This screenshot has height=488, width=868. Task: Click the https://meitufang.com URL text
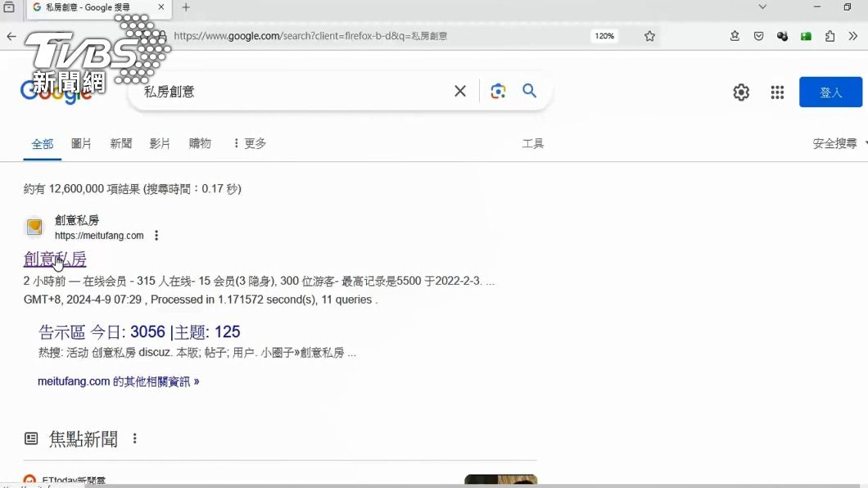click(99, 236)
